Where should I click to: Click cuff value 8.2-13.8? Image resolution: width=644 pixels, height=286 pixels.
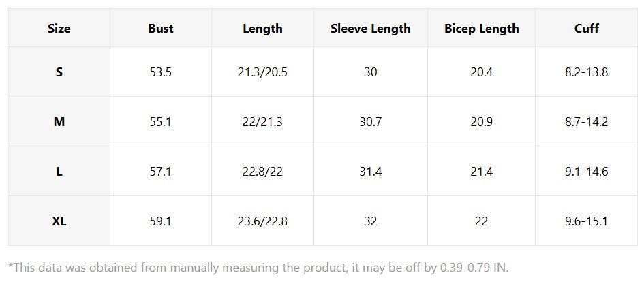pyautogui.click(x=586, y=71)
